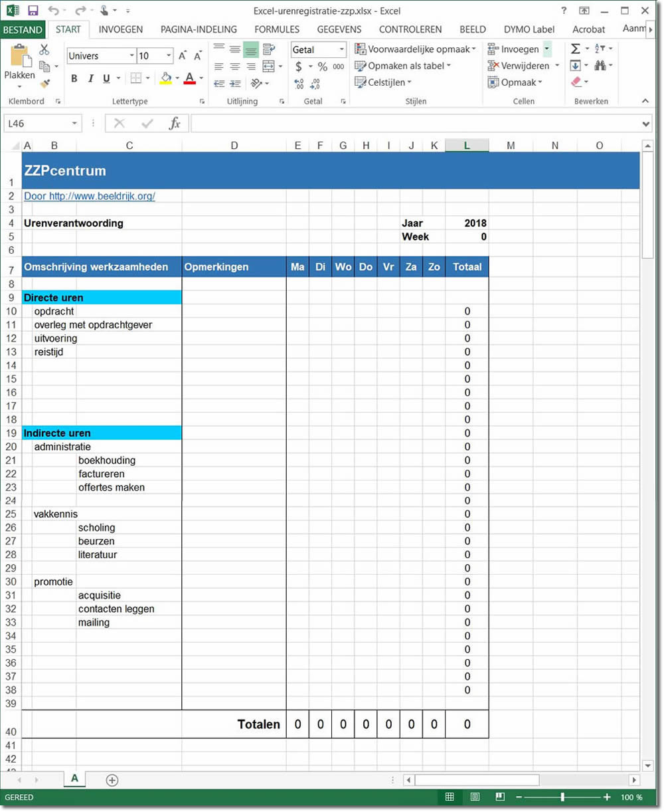Image resolution: width=664 pixels, height=812 pixels.
Task: Activate the format painter brush
Action: click(44, 83)
